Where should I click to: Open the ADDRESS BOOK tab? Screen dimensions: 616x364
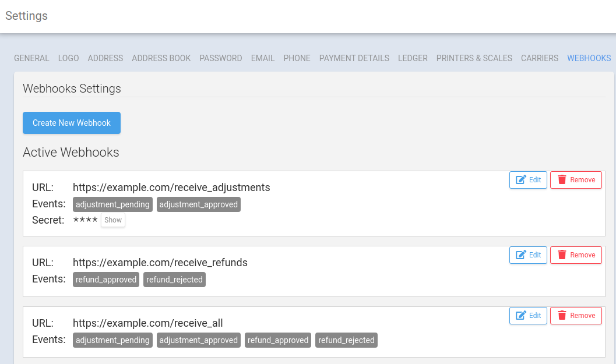coord(161,58)
